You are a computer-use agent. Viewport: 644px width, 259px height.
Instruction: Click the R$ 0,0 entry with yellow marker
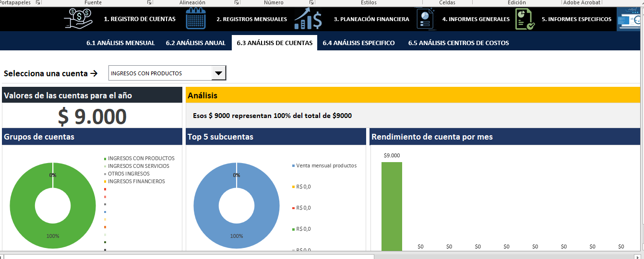(303, 187)
